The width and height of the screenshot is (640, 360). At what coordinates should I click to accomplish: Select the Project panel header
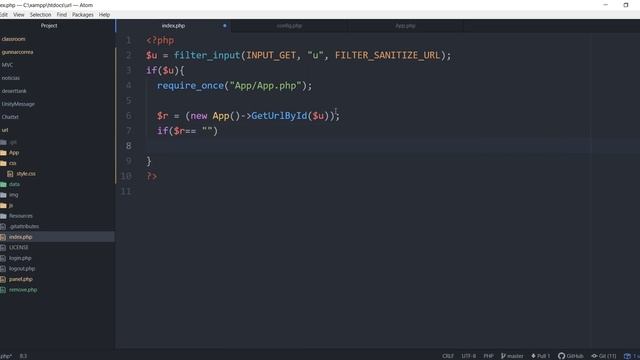(49, 26)
